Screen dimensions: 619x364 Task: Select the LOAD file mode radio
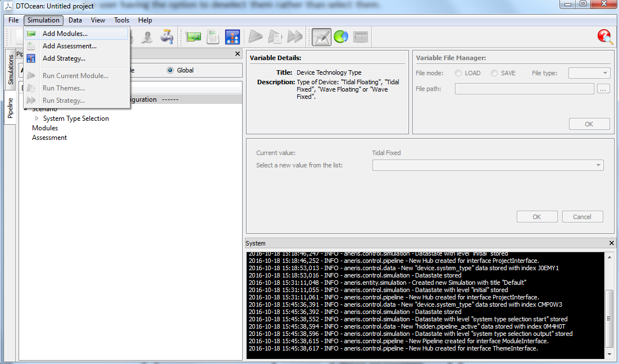pyautogui.click(x=459, y=73)
